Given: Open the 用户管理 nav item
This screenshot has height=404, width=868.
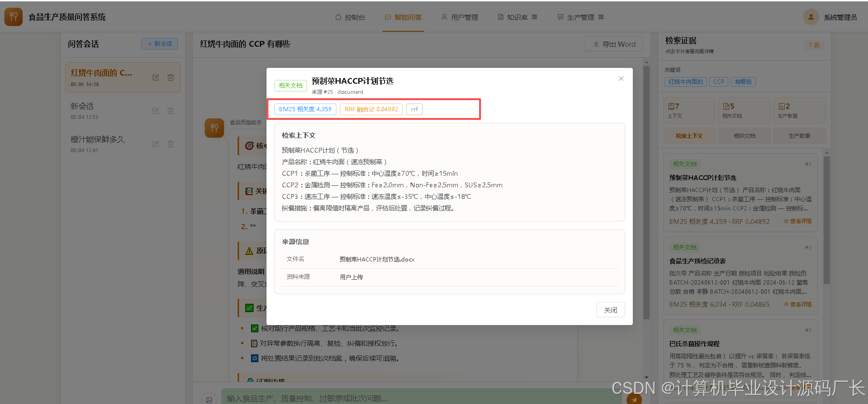Looking at the screenshot, I should [x=460, y=17].
